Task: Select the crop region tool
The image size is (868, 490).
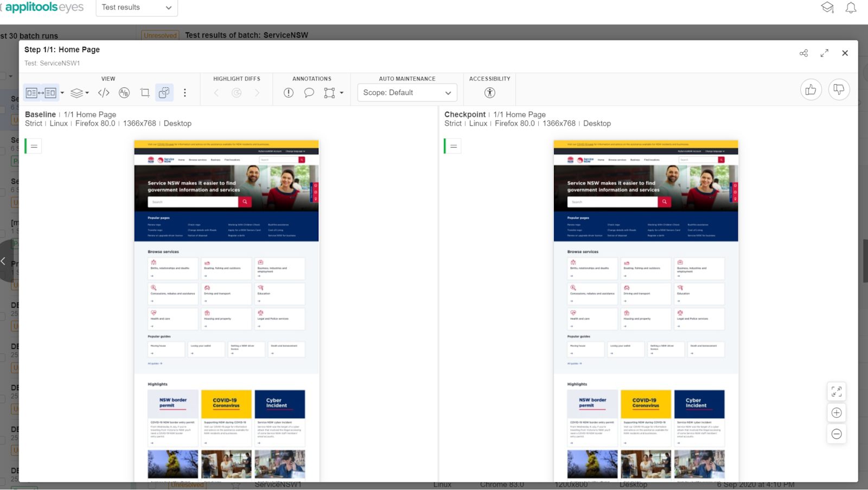Action: pyautogui.click(x=145, y=93)
